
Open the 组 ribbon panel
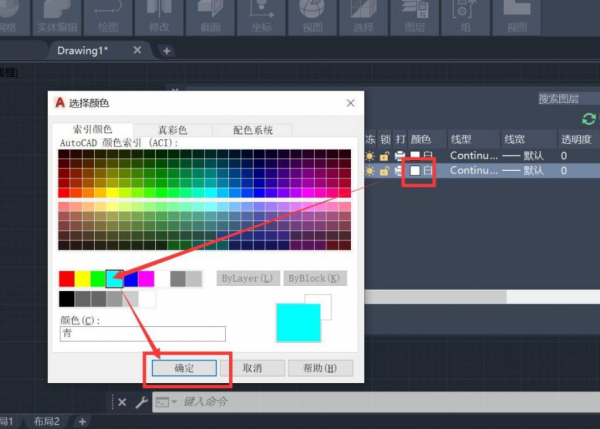tap(466, 17)
